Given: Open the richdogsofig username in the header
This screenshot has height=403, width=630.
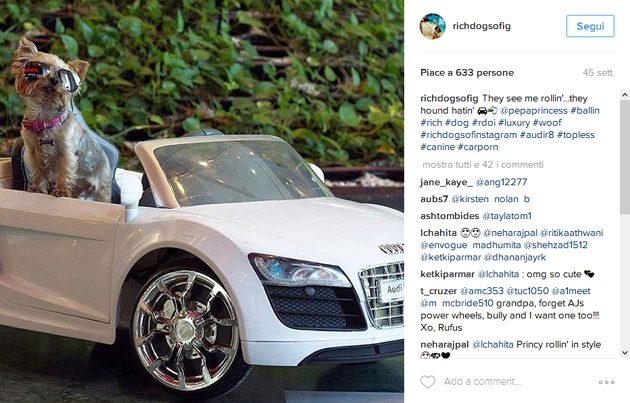Looking at the screenshot, I should point(481,26).
